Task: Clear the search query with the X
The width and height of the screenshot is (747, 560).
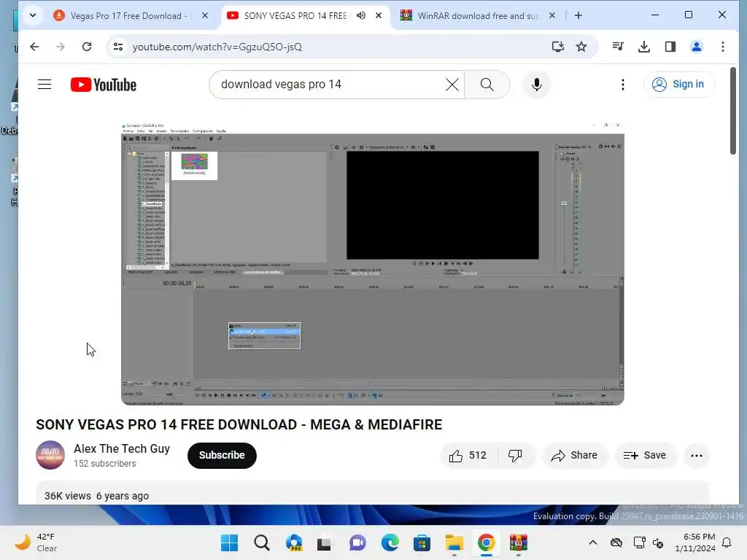Action: point(452,85)
